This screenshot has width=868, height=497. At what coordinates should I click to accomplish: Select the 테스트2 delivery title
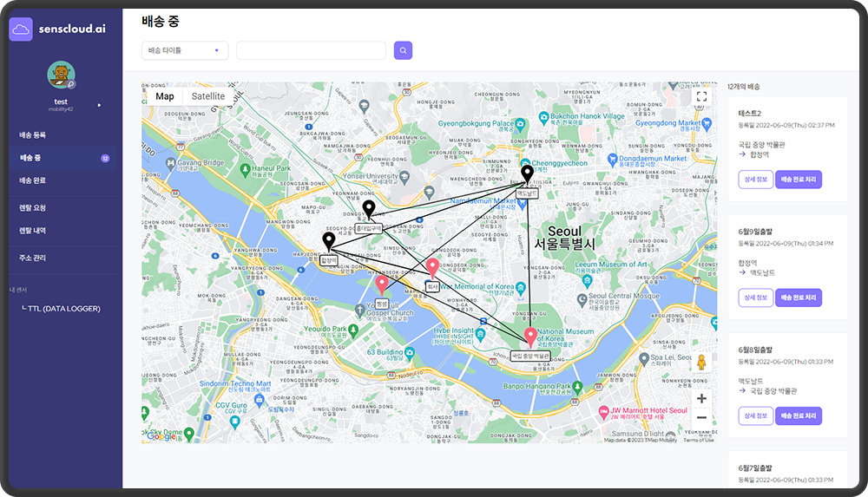coord(750,114)
